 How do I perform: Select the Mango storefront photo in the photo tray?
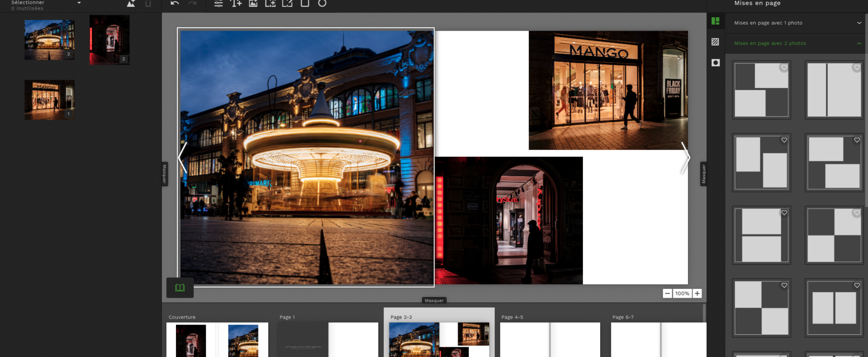click(50, 100)
